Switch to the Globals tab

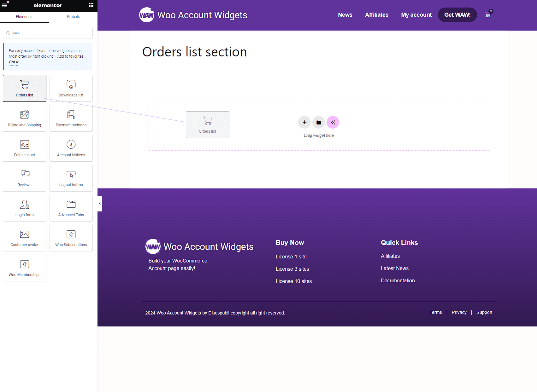(x=73, y=17)
